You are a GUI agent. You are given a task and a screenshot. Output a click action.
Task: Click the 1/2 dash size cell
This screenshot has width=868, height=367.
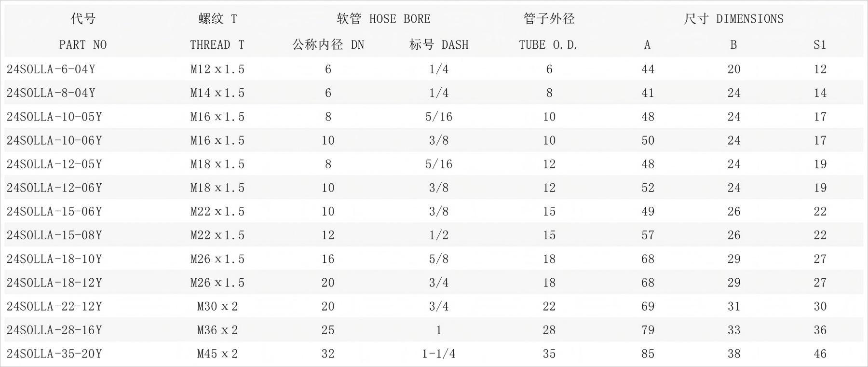pos(439,235)
